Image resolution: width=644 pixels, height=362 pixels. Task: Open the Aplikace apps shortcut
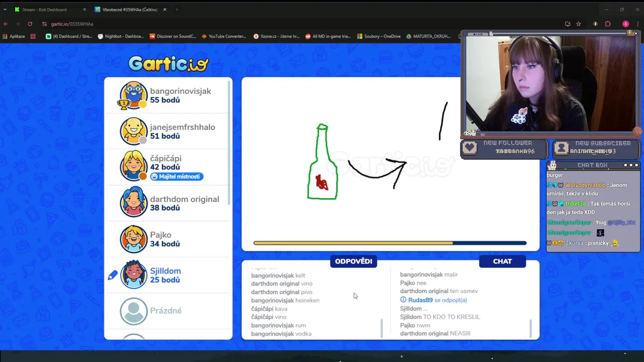click(14, 36)
